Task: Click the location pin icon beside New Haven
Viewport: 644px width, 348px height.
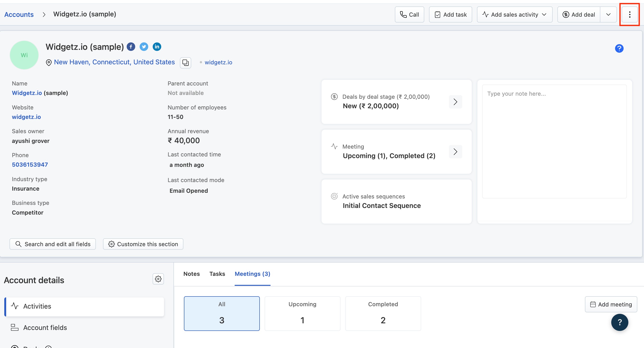Action: [49, 62]
